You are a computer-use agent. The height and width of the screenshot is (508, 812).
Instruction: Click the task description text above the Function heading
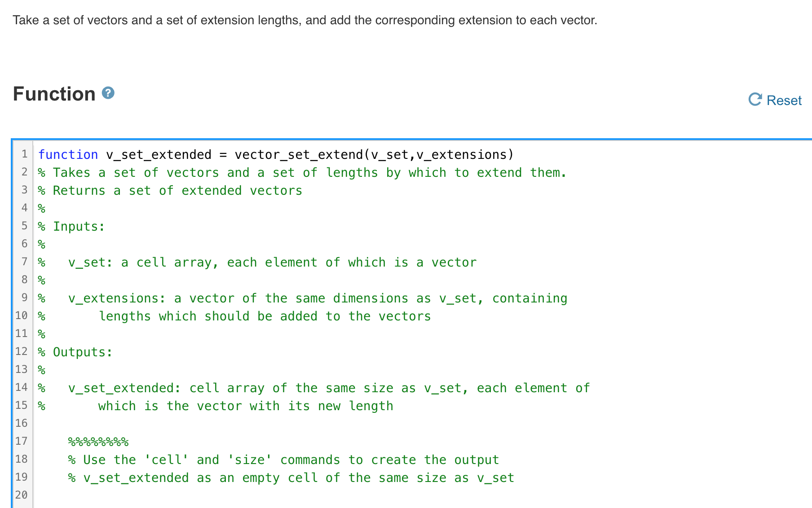click(304, 20)
